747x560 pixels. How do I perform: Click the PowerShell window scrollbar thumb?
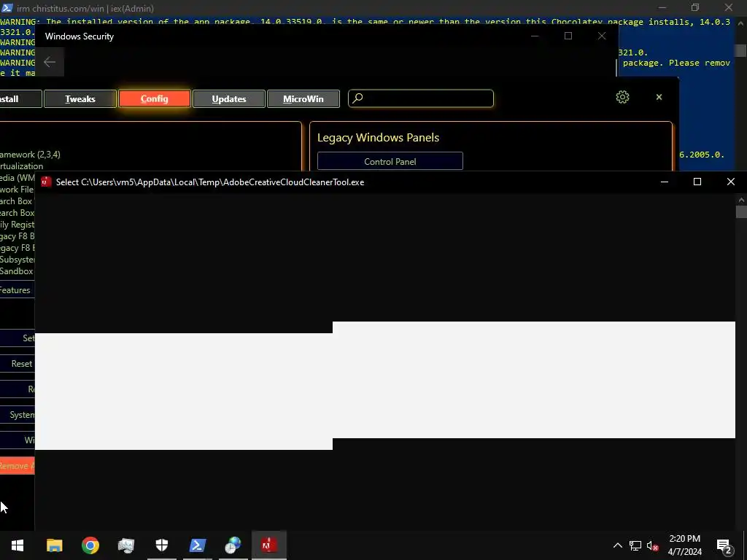click(740, 50)
